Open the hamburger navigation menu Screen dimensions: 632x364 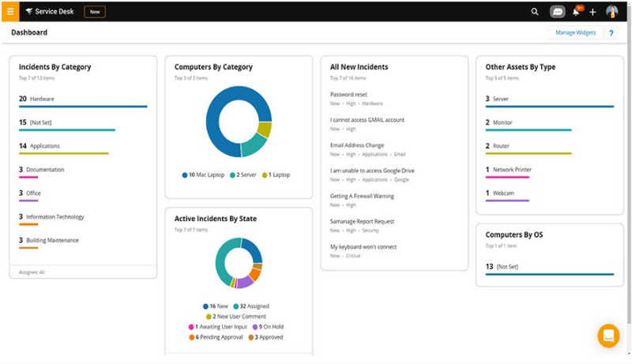point(10,12)
